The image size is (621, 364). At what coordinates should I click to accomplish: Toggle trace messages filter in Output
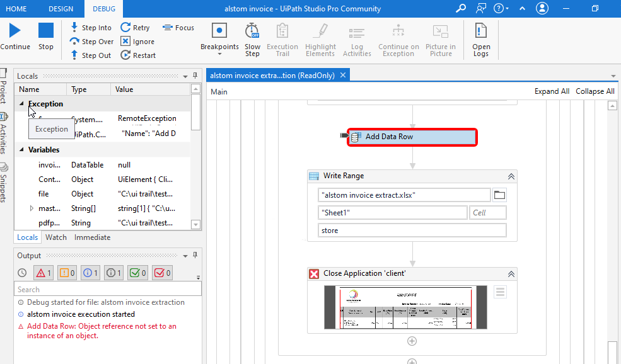coord(113,273)
